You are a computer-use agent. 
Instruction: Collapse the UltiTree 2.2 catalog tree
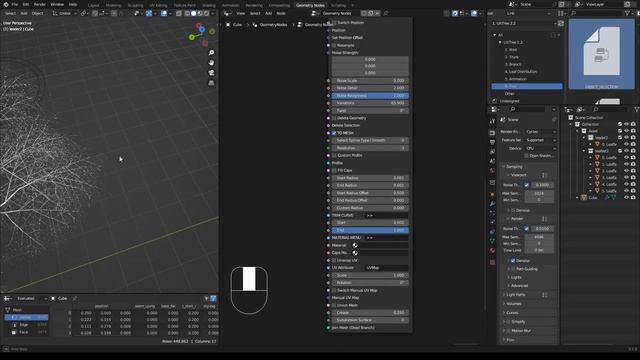[500, 42]
